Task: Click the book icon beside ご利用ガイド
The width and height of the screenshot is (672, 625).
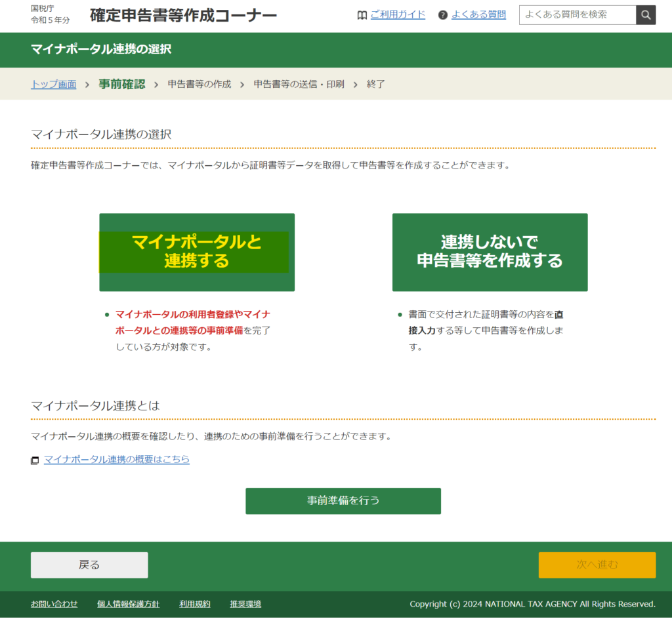Action: (362, 15)
